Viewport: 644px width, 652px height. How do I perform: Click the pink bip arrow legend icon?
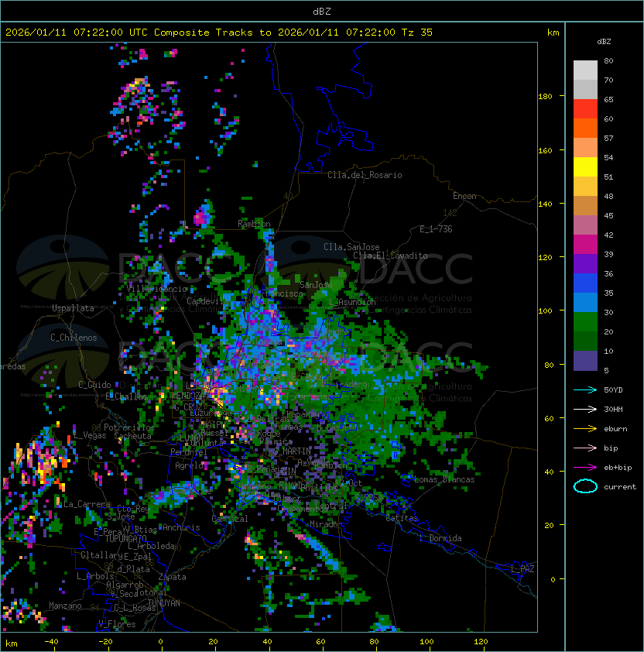tap(585, 448)
